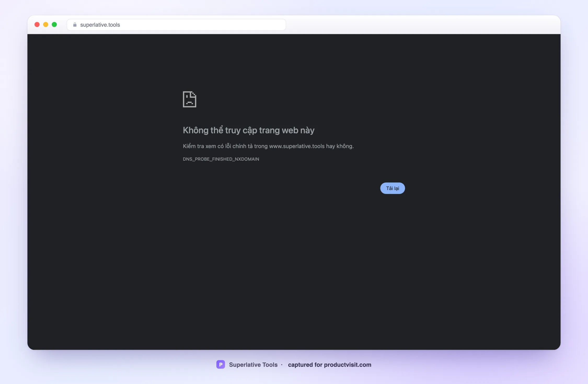Click the red close window dot

[37, 25]
